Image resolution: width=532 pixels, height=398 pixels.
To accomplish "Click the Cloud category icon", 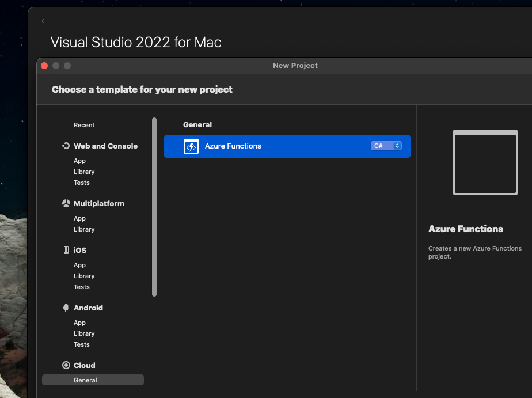I will coord(66,365).
